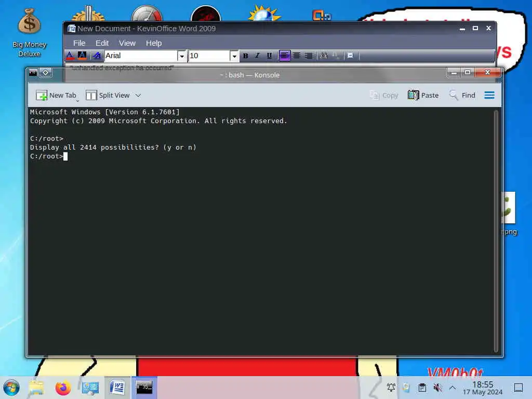The height and width of the screenshot is (399, 532).
Task: Click inside the Arial font name field
Action: point(141,56)
